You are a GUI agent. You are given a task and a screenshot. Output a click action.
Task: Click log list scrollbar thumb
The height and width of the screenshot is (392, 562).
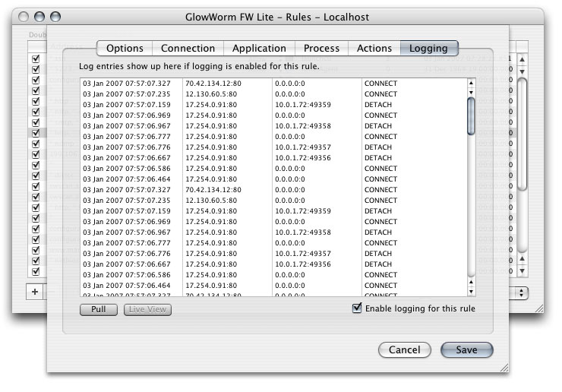coord(471,115)
